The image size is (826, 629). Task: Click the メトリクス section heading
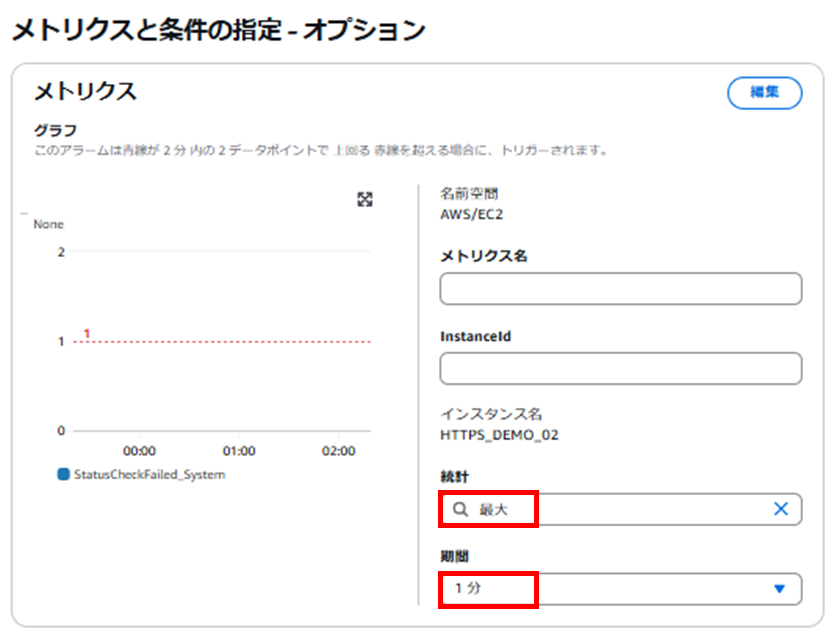coord(85,92)
